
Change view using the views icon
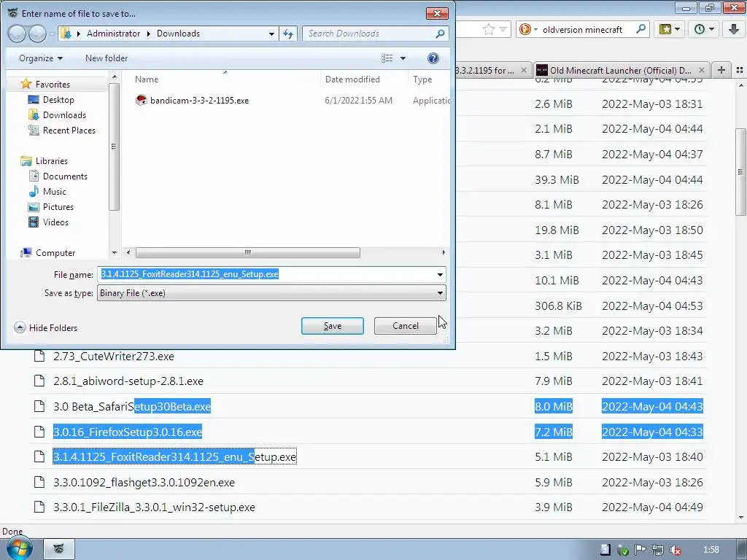[x=387, y=58]
